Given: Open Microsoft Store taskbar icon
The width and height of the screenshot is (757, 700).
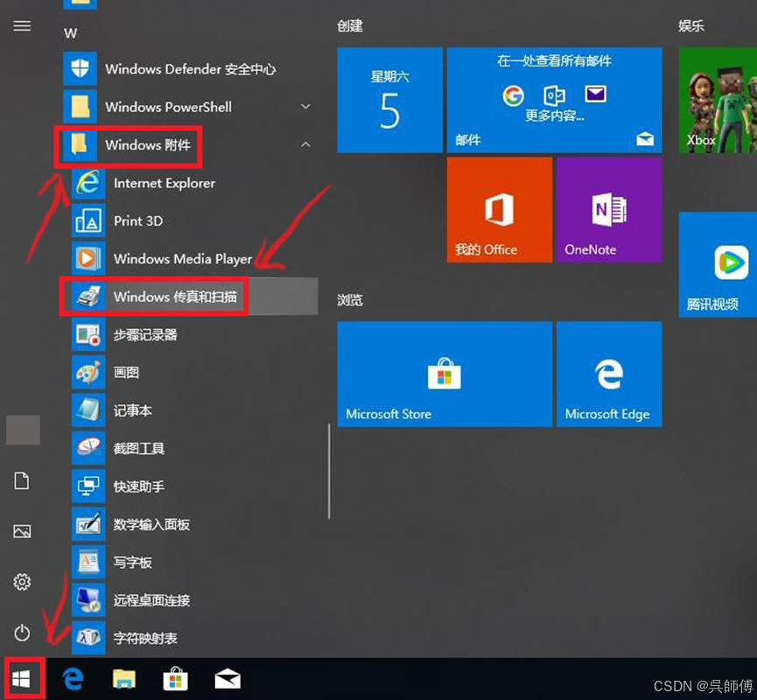Looking at the screenshot, I should (175, 679).
